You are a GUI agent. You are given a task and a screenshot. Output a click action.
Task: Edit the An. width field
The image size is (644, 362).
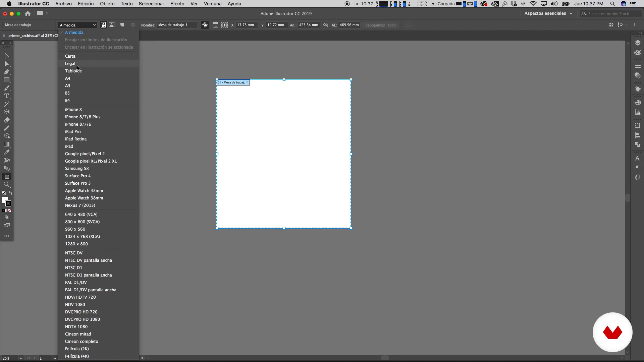tap(309, 25)
